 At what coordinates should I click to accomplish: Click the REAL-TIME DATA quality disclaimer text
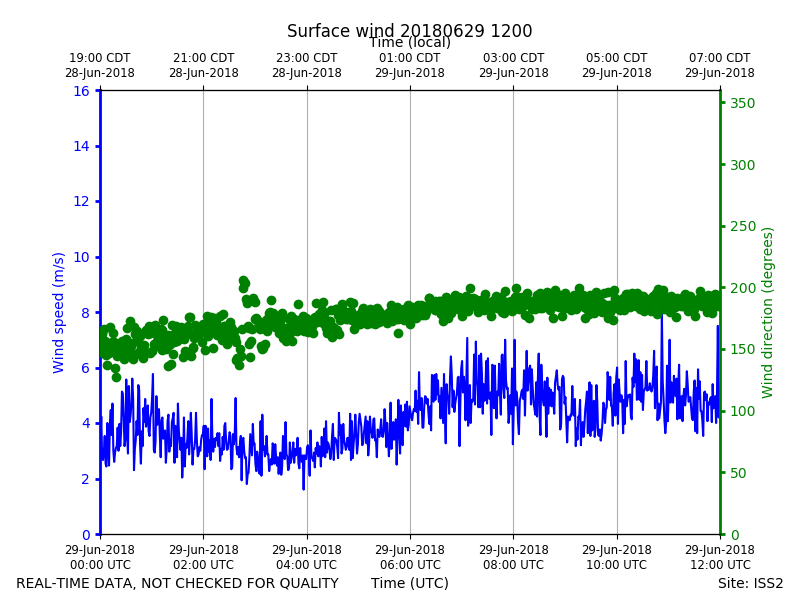click(178, 583)
